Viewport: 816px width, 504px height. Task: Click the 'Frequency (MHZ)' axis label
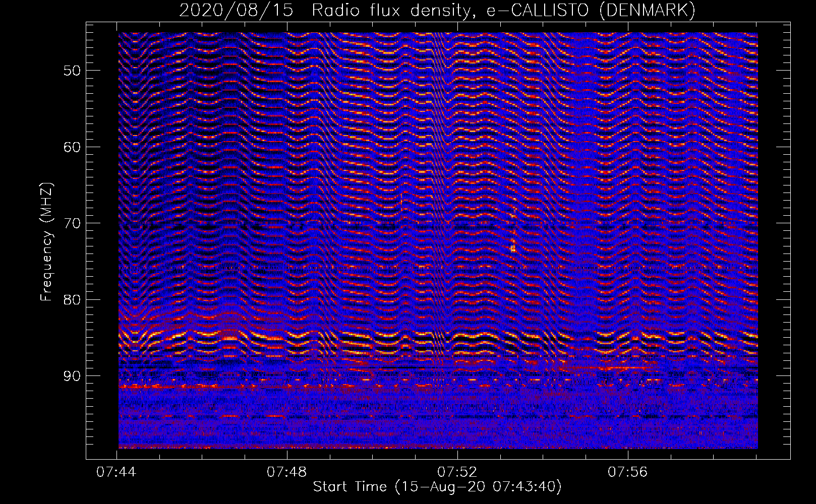[46, 242]
